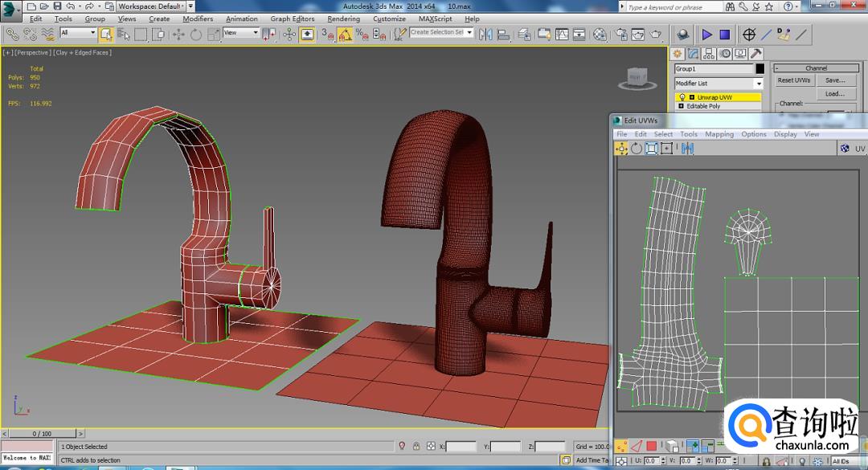Open the Modifier List dropdown

(758, 84)
